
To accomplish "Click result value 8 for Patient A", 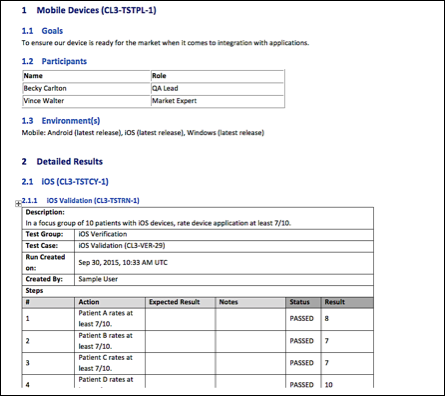I will coord(327,319).
